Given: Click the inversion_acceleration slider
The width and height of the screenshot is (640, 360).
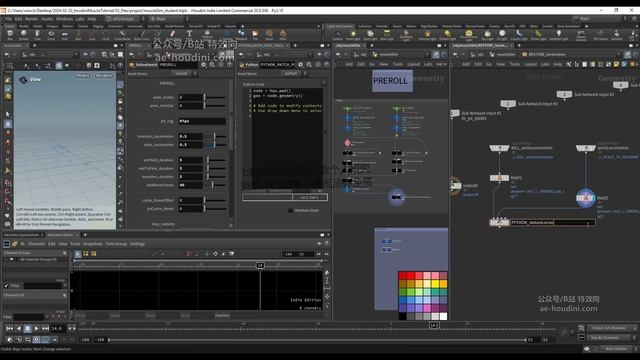Looking at the screenshot, I should point(214,136).
